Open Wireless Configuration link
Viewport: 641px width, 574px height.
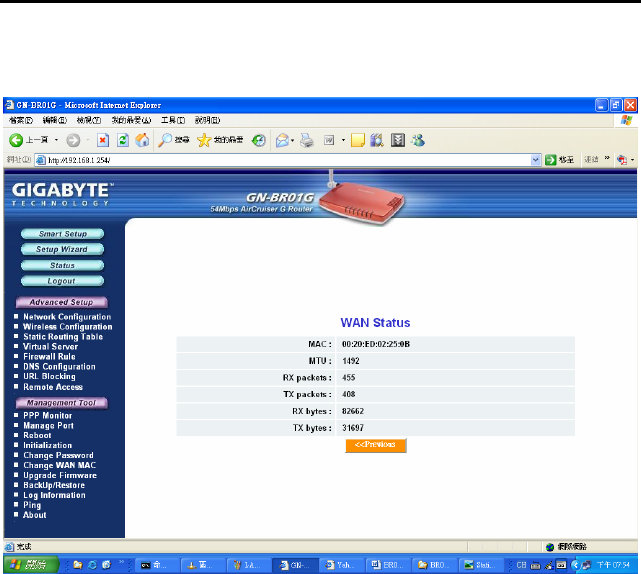(x=68, y=327)
